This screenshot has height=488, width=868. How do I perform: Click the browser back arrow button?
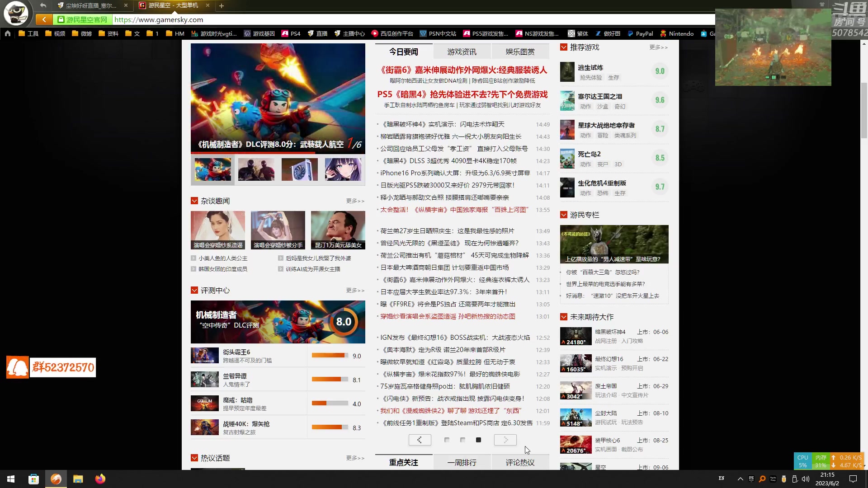pyautogui.click(x=44, y=19)
